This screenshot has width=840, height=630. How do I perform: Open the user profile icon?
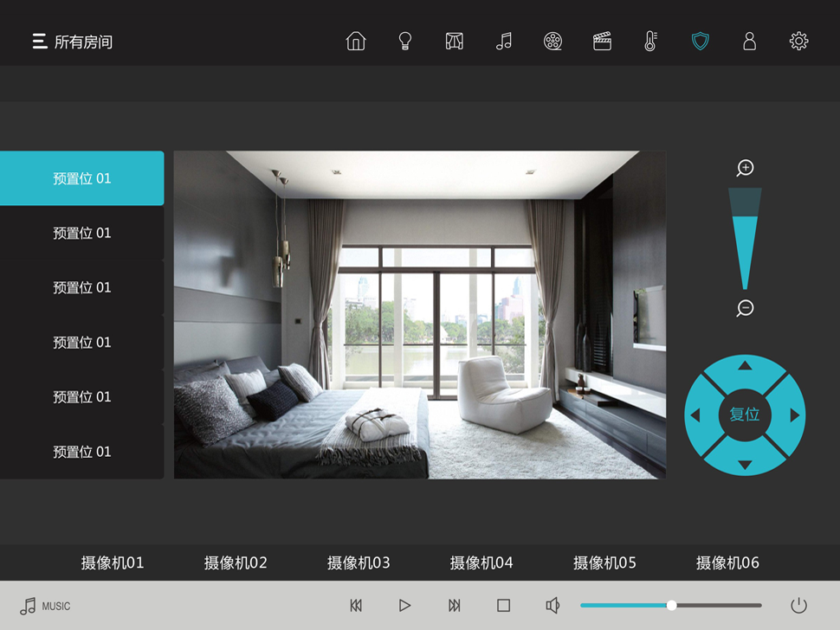coord(749,42)
